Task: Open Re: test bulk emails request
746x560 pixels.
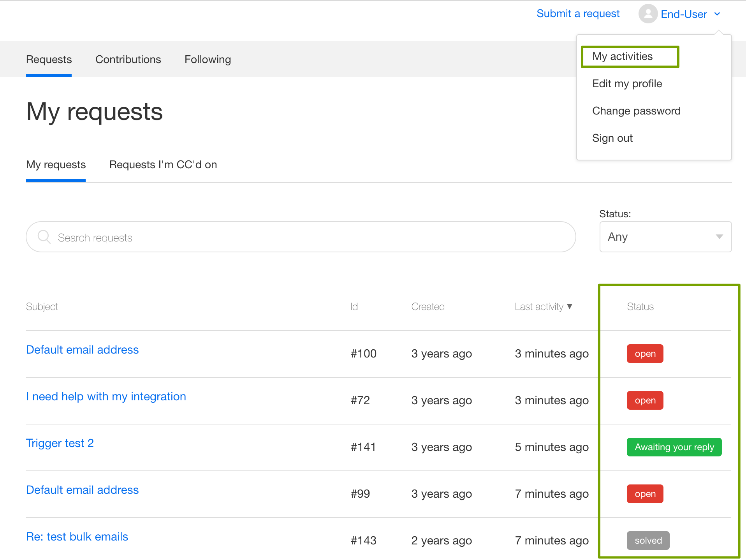Action: pos(77,537)
